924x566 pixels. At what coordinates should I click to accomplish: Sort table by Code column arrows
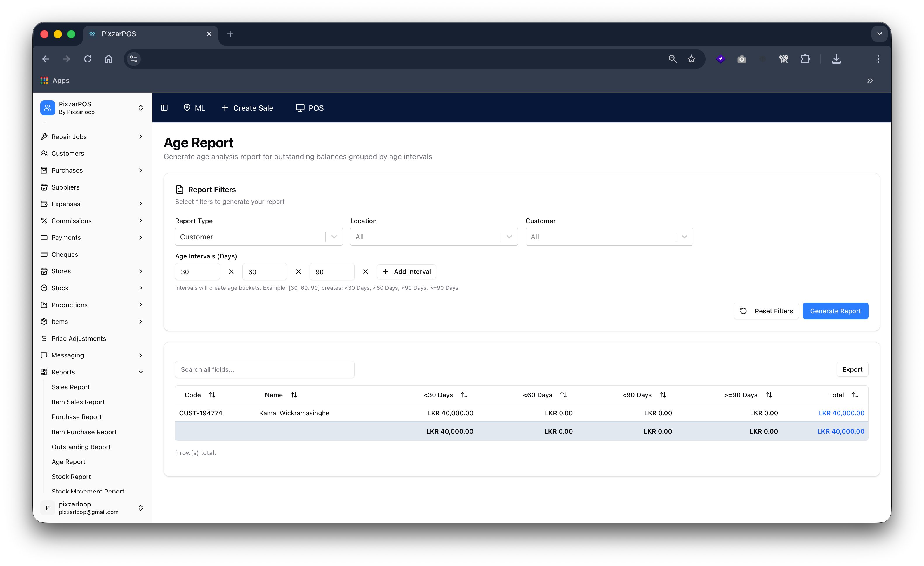(x=212, y=395)
